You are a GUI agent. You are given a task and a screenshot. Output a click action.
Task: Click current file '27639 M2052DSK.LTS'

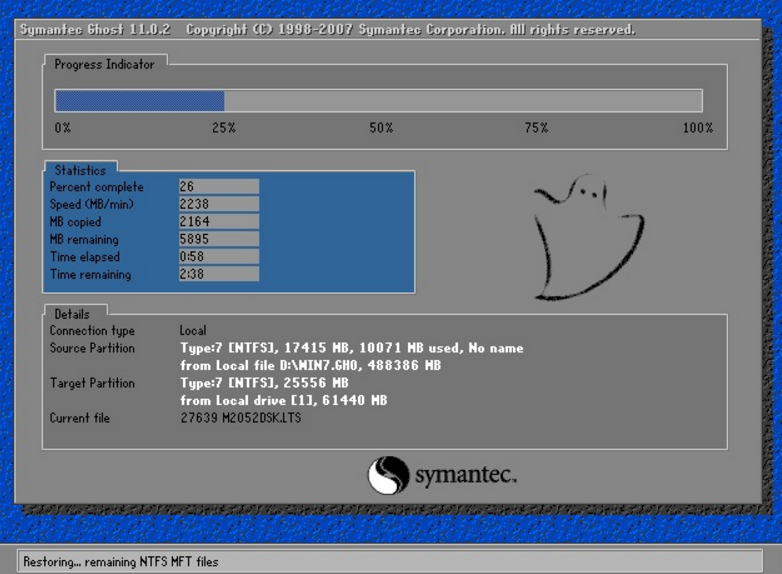coord(241,418)
